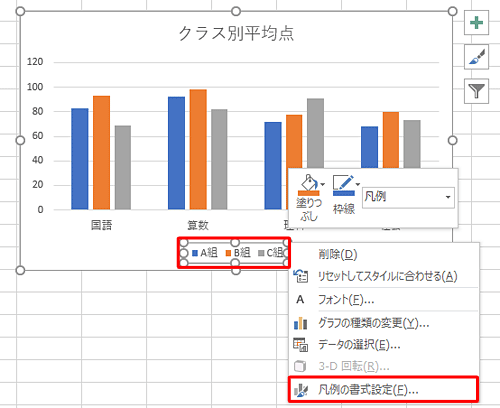Expand the 塗りつぶし fill color arrow
500x408 pixels.
coord(323,184)
